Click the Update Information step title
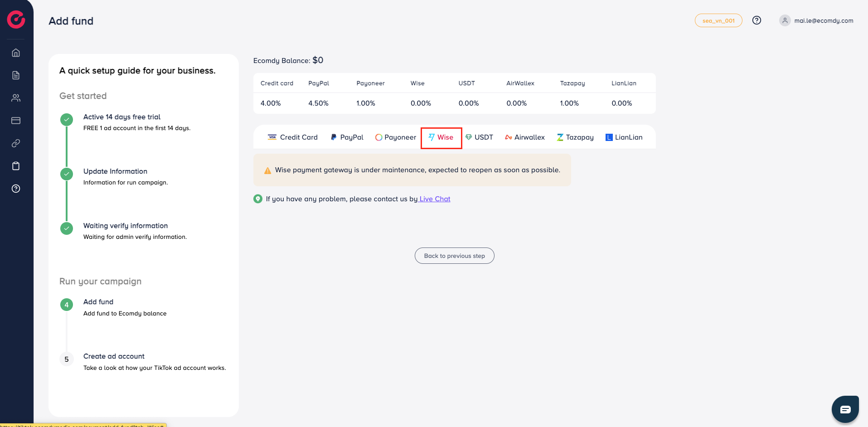The image size is (868, 427). click(x=115, y=171)
